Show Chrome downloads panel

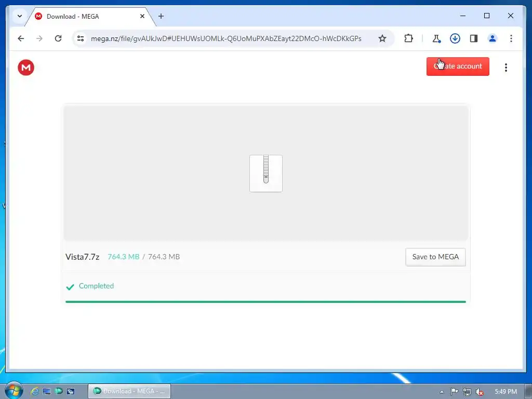[455, 38]
